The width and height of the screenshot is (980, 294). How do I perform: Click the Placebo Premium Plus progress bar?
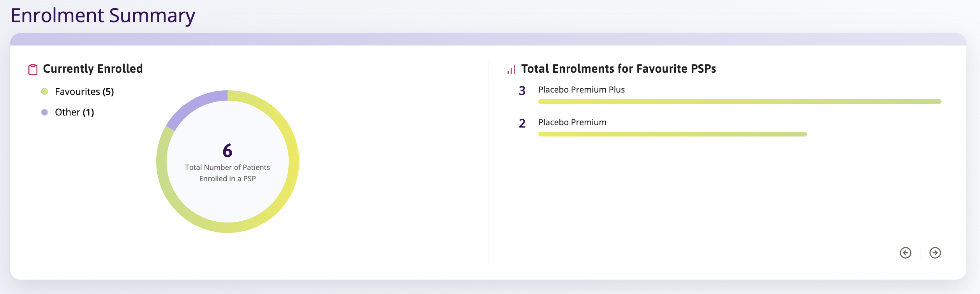coord(740,101)
